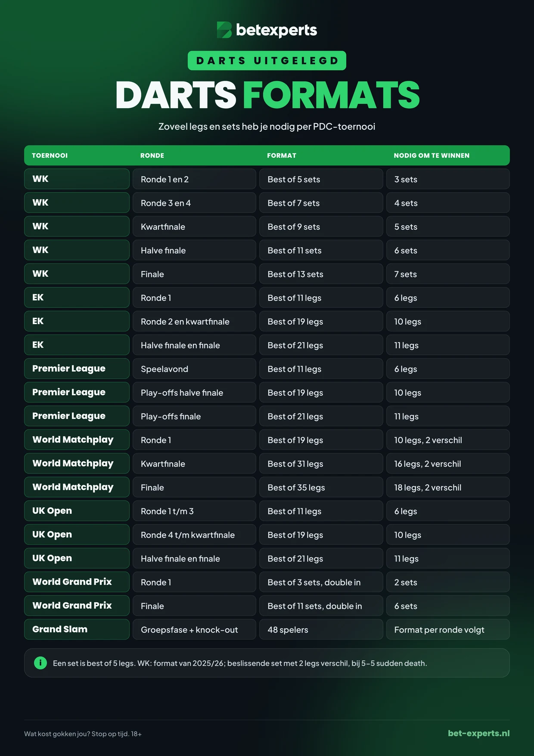
Task: Select the 'Format per ronde volgt' cell
Action: [448, 629]
